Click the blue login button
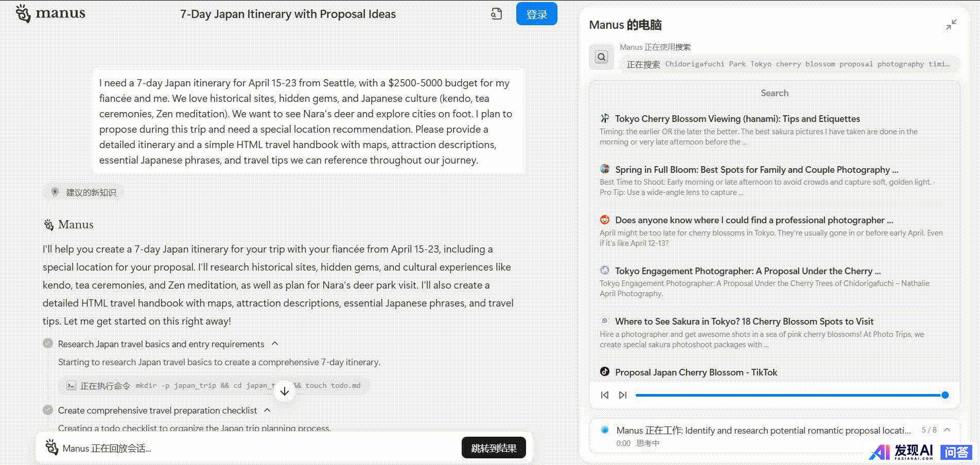 pos(536,14)
